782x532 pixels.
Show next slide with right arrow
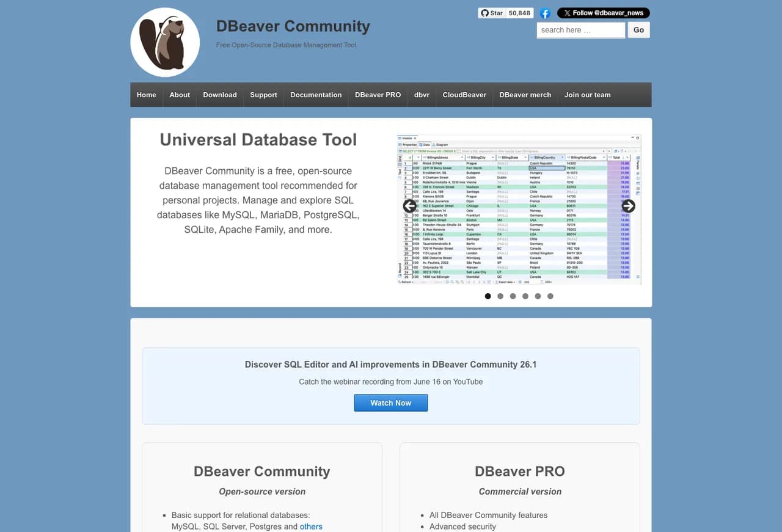click(628, 206)
